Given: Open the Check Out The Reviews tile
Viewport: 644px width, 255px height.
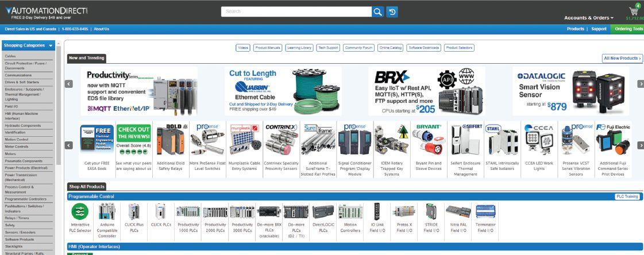Looking at the screenshot, I should 134,149.
